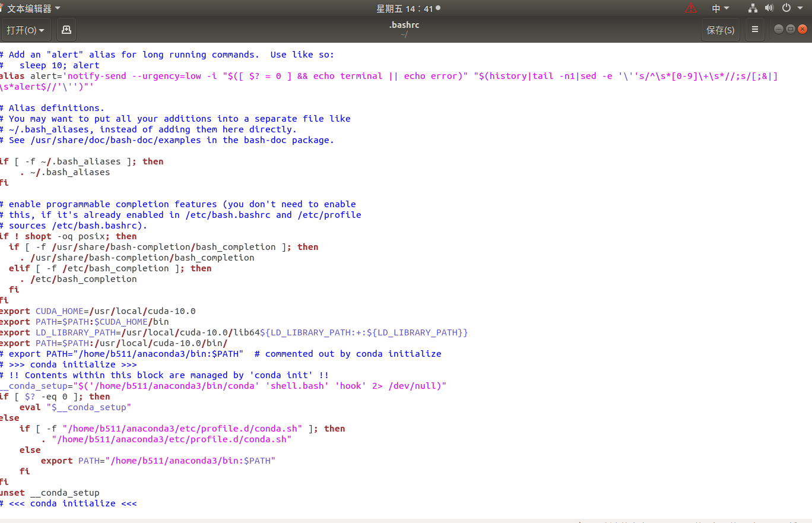Click the '. ~/.bash_aliases' source line
This screenshot has height=523, width=812.
(65, 172)
